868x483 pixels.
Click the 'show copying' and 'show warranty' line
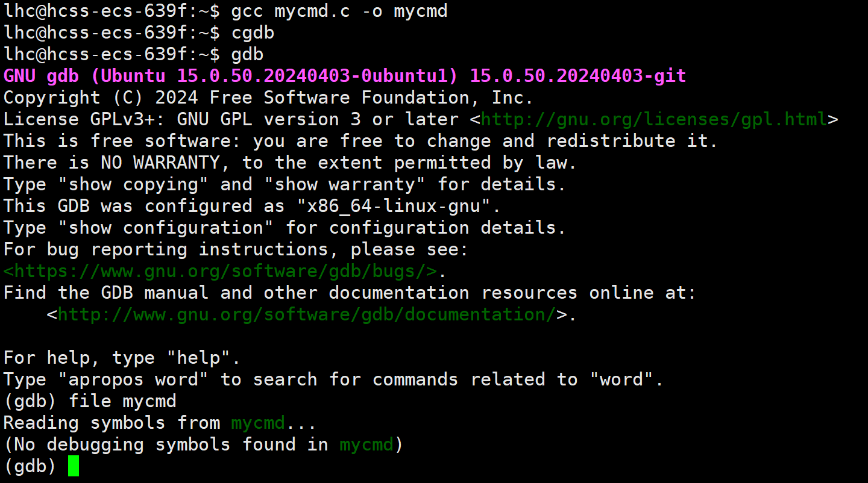[x=285, y=184]
